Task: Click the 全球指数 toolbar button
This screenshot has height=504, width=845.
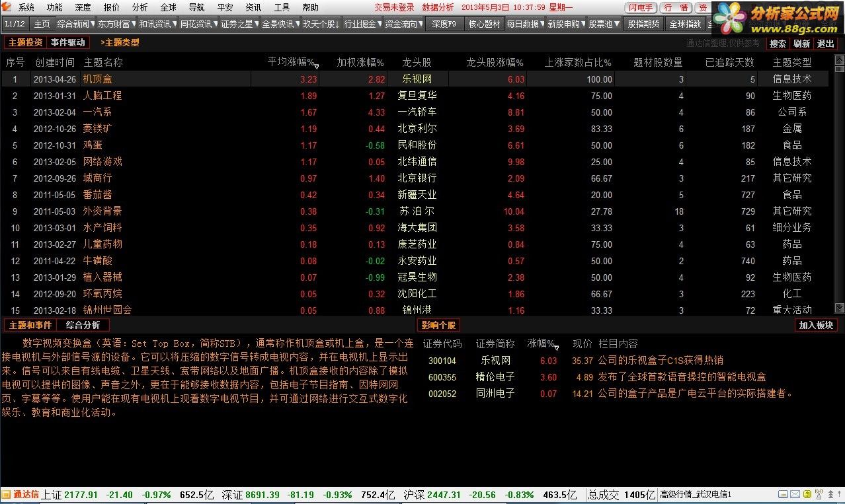Action: pos(685,24)
